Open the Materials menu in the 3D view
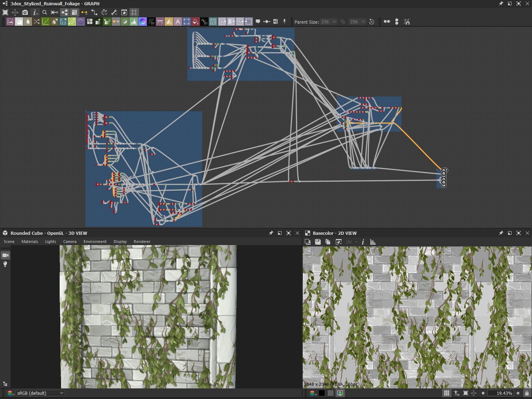 (30, 242)
